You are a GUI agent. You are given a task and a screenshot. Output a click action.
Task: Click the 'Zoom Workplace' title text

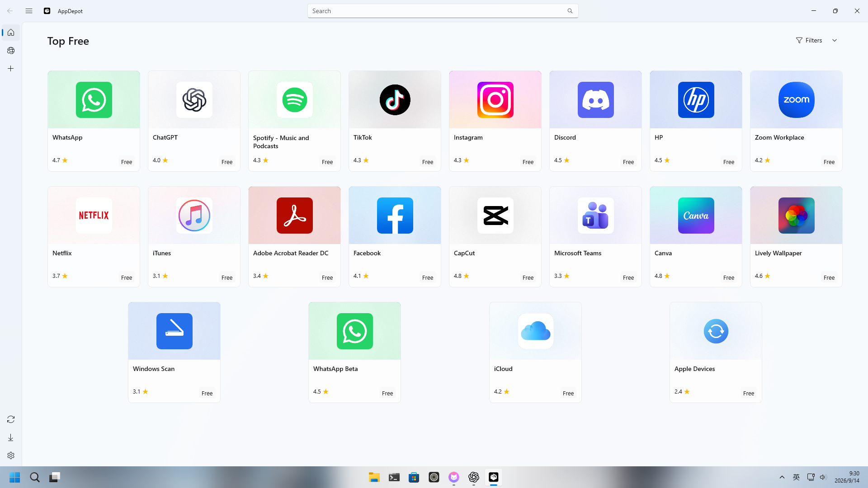[x=779, y=137]
